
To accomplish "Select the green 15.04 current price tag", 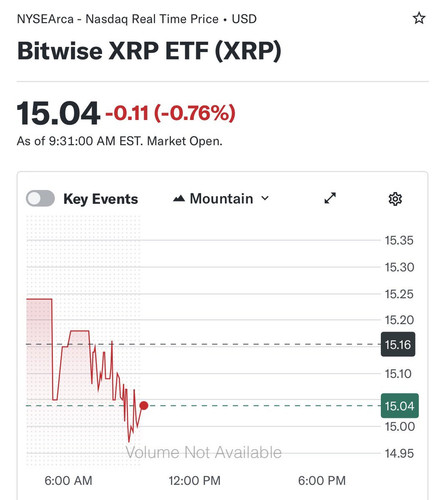I will tap(400, 406).
